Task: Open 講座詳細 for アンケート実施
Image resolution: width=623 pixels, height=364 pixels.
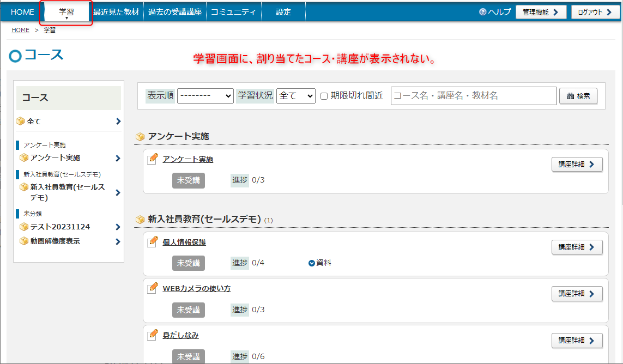Action: point(577,165)
